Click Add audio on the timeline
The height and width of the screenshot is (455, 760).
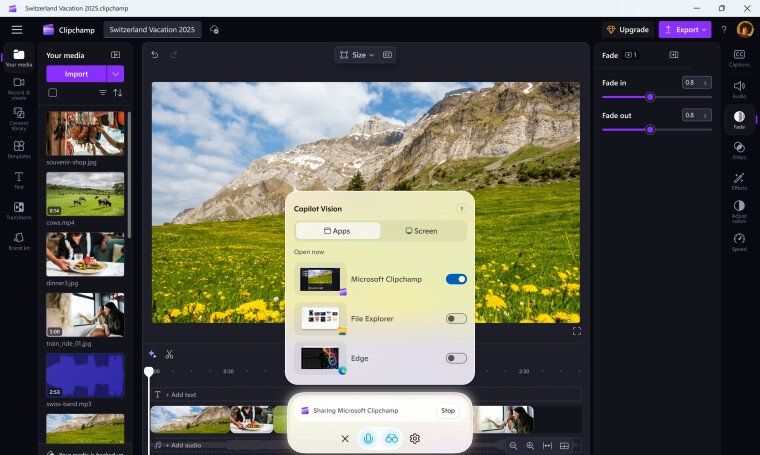(183, 445)
